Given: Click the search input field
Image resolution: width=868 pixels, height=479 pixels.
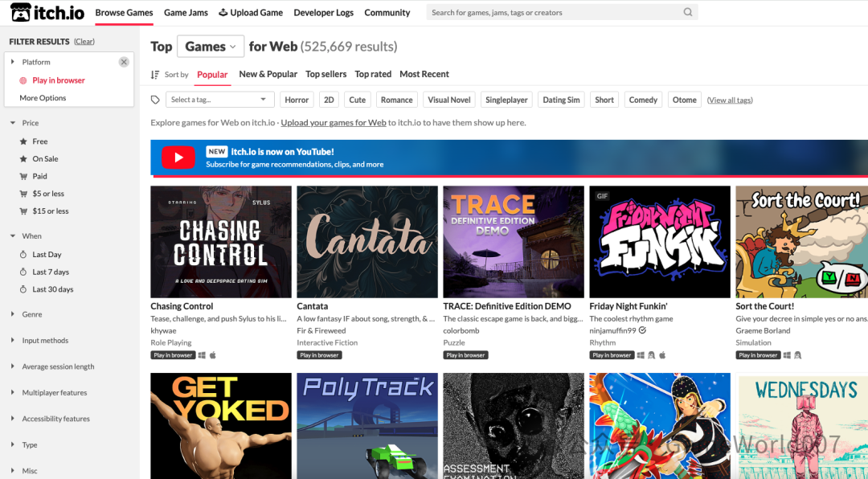Looking at the screenshot, I should (x=562, y=12).
